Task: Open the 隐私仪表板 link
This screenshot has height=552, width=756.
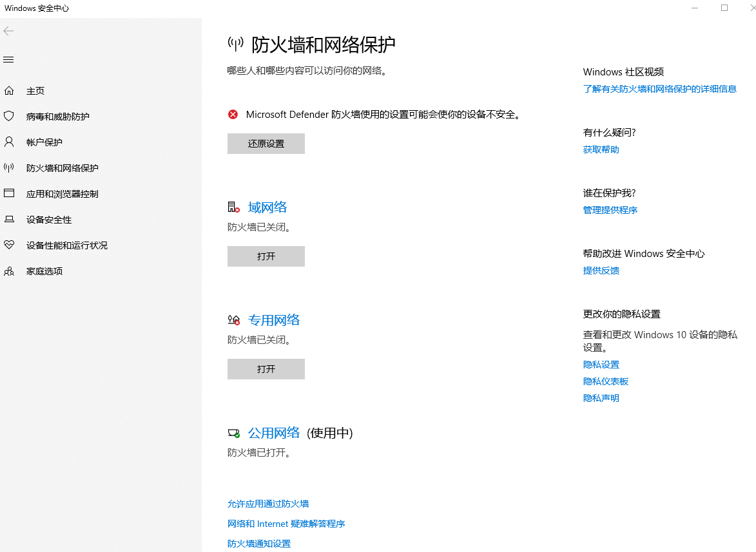Action: pyautogui.click(x=606, y=381)
